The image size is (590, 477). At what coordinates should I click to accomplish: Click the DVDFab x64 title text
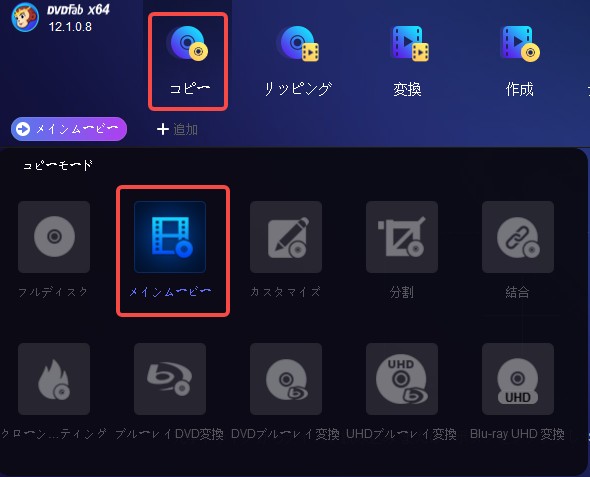(x=78, y=9)
